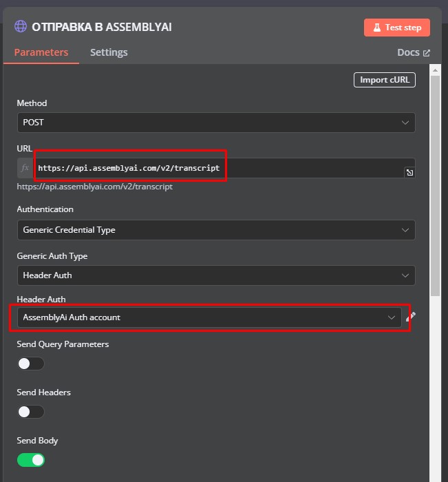Click the fx expression icon beside URL

pyautogui.click(x=25, y=168)
